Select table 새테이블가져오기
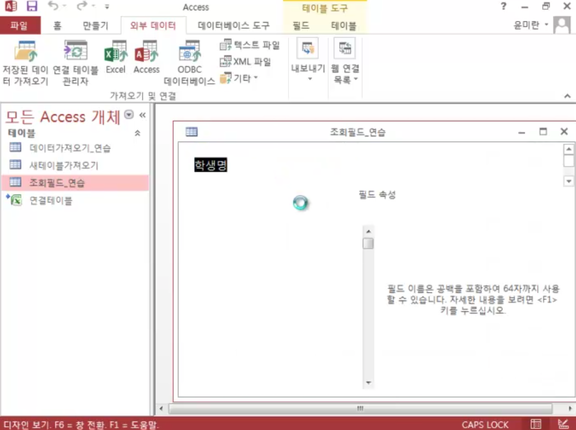This screenshot has height=430, width=576. [x=75, y=165]
